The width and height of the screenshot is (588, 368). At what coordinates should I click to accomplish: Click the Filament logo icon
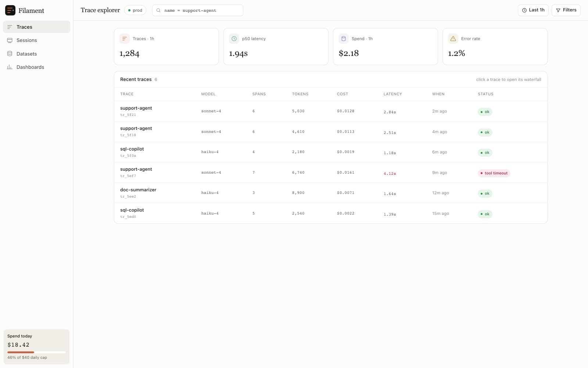[x=10, y=10]
